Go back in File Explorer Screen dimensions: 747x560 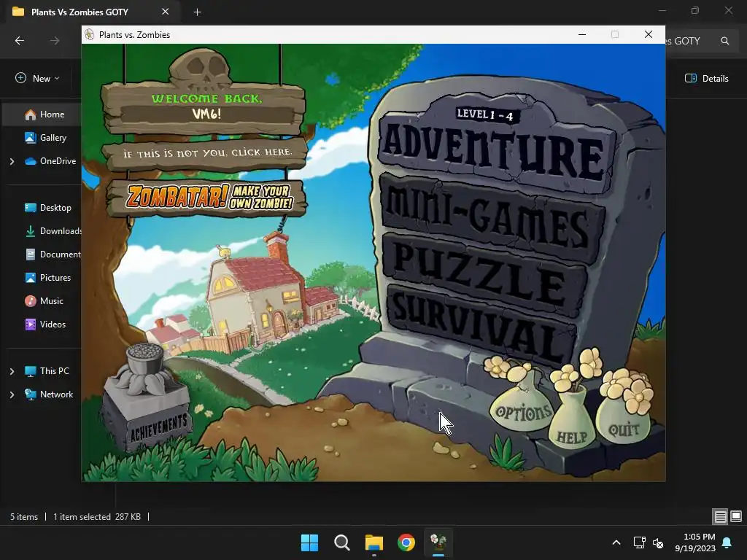point(20,41)
